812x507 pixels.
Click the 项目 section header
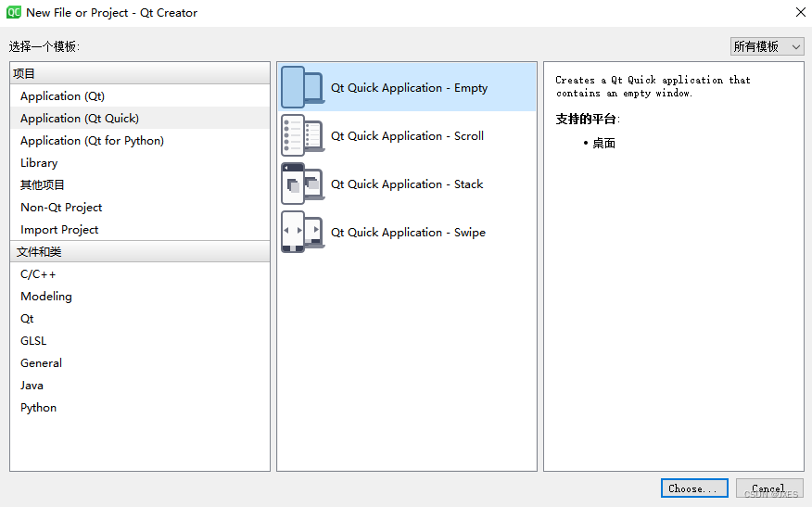point(140,73)
